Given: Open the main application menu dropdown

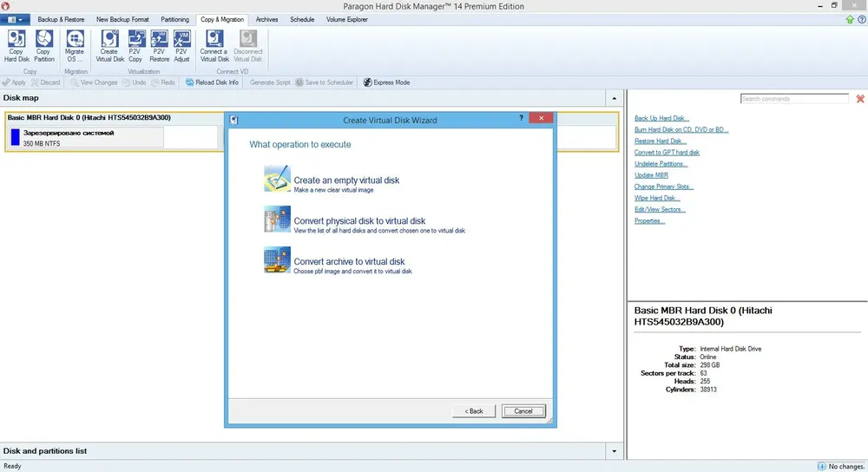Looking at the screenshot, I should tap(15, 19).
